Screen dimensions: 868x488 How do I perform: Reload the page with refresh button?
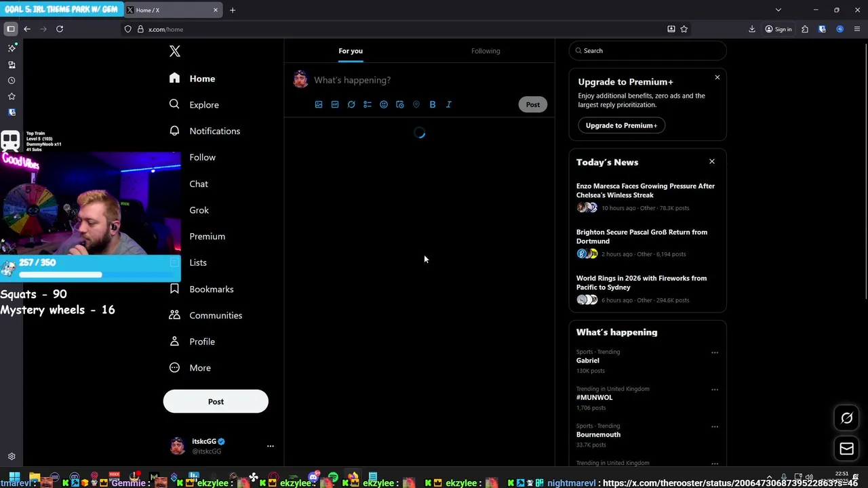(x=60, y=29)
